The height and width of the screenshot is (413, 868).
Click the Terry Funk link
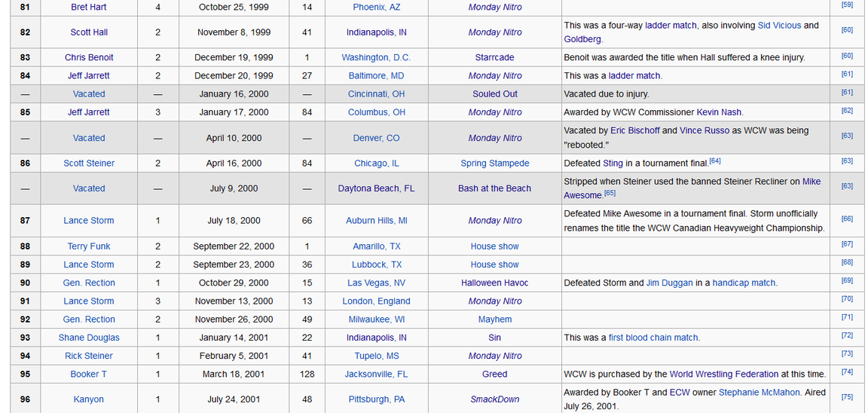pyautogui.click(x=89, y=246)
